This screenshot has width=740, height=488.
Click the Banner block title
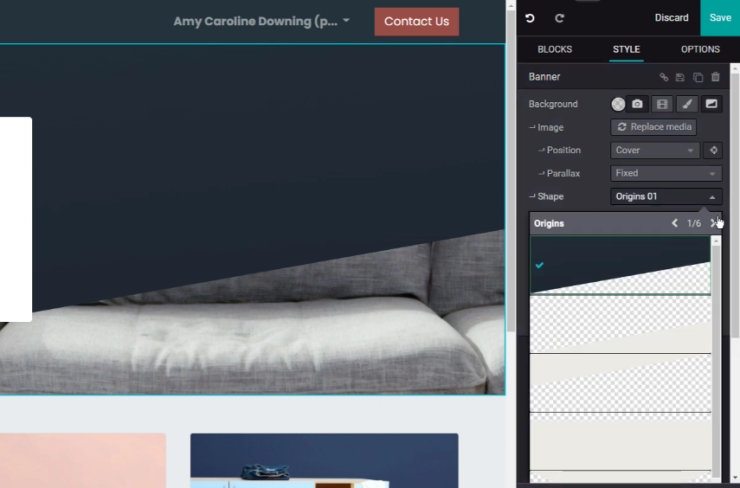[544, 77]
